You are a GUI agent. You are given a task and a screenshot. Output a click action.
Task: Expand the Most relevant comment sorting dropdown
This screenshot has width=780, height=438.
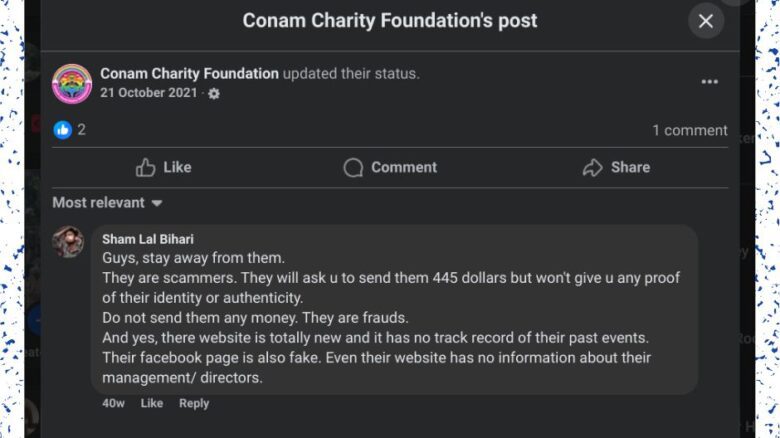[x=107, y=203]
